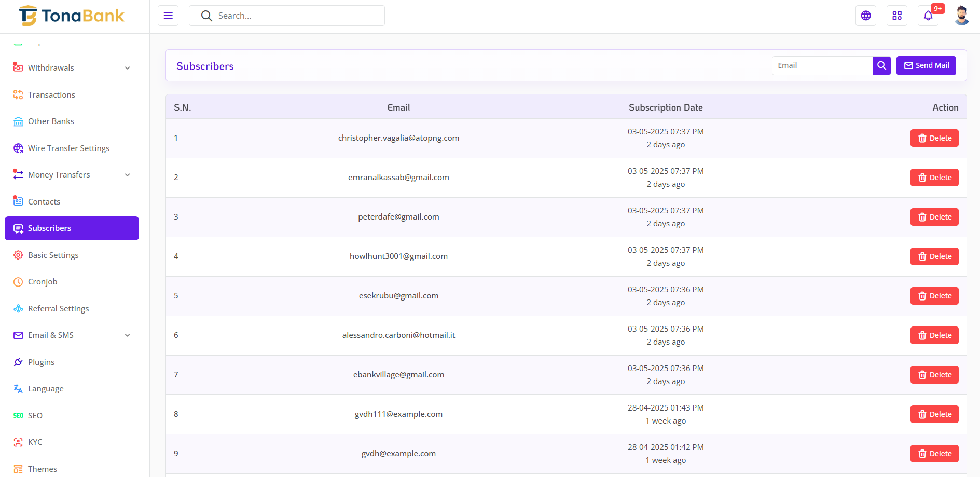Screen dimensions: 980x477
Task: Open the notifications bell icon
Action: pos(928,16)
